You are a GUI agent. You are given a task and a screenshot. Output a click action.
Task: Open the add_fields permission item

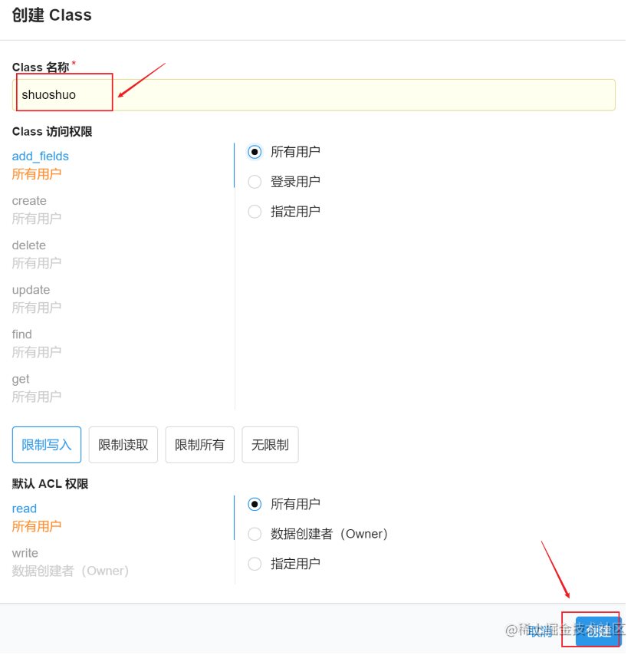coord(40,165)
